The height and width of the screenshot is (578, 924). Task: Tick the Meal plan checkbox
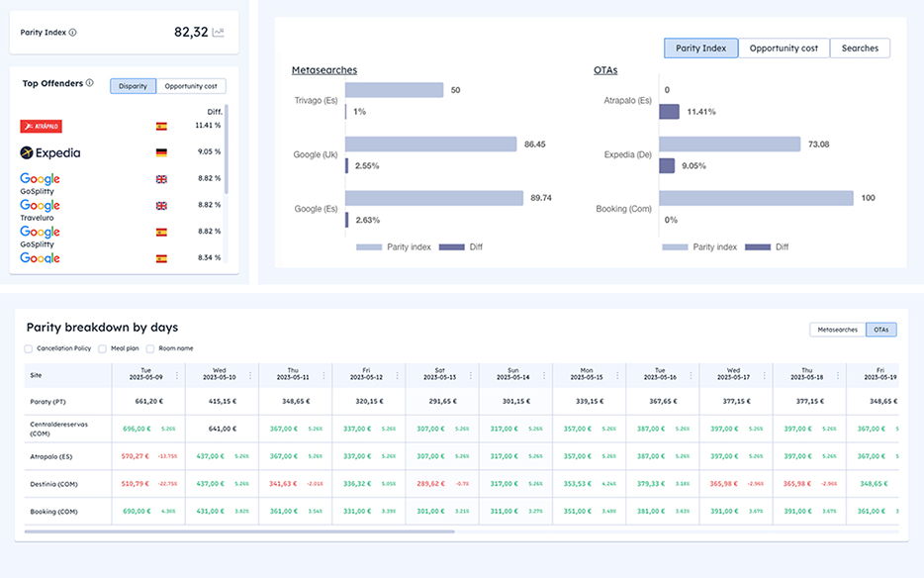coord(103,348)
